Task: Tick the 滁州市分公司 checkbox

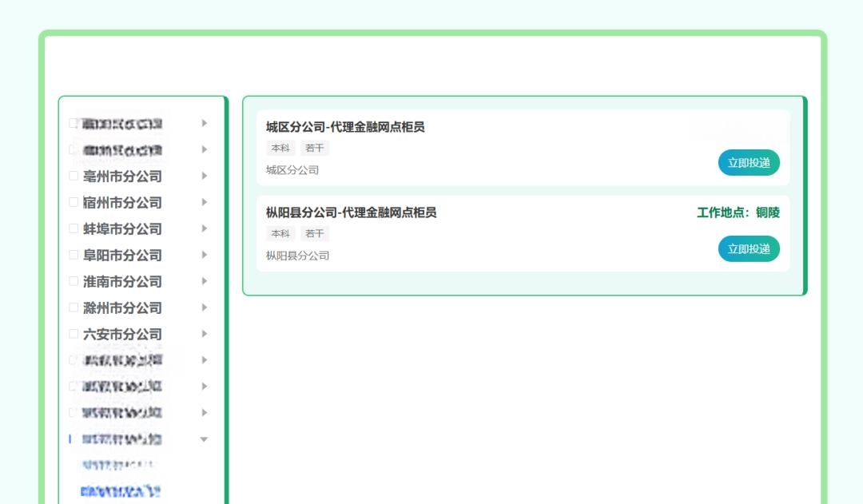Action: 74,308
